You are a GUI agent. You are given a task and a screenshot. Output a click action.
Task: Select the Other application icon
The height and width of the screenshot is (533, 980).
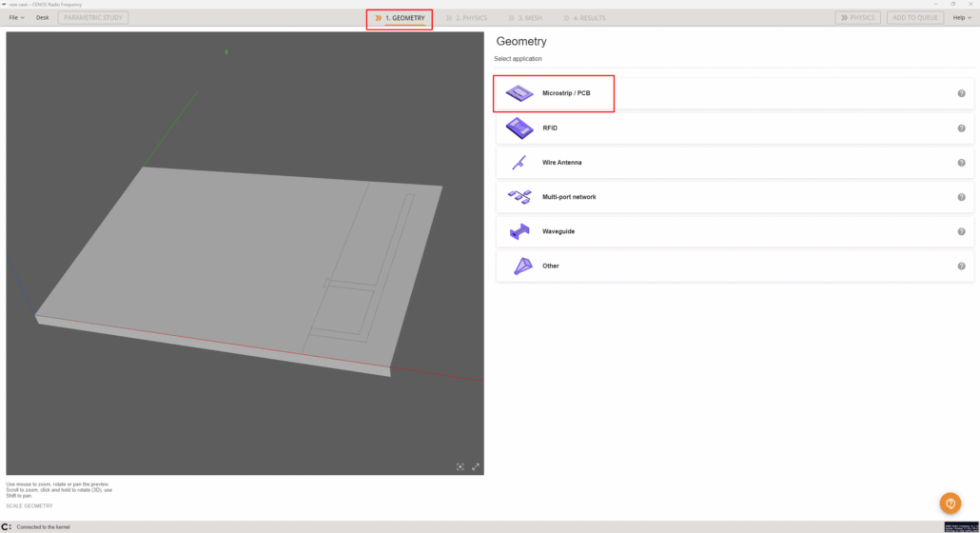point(519,266)
